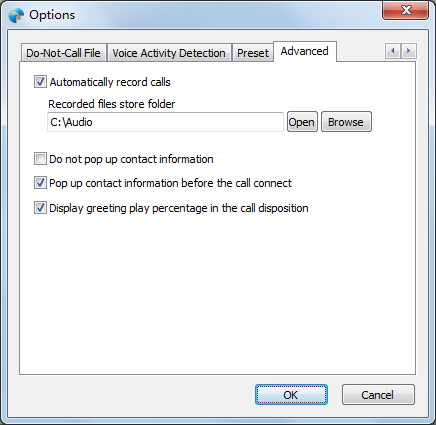The height and width of the screenshot is (425, 436).
Task: Uncheck Pop up contact information before call connect
Action: pos(40,183)
